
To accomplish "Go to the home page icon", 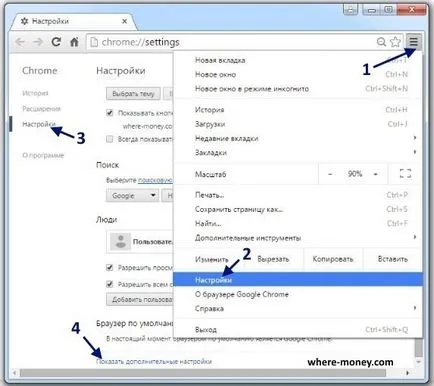I will click(74, 42).
